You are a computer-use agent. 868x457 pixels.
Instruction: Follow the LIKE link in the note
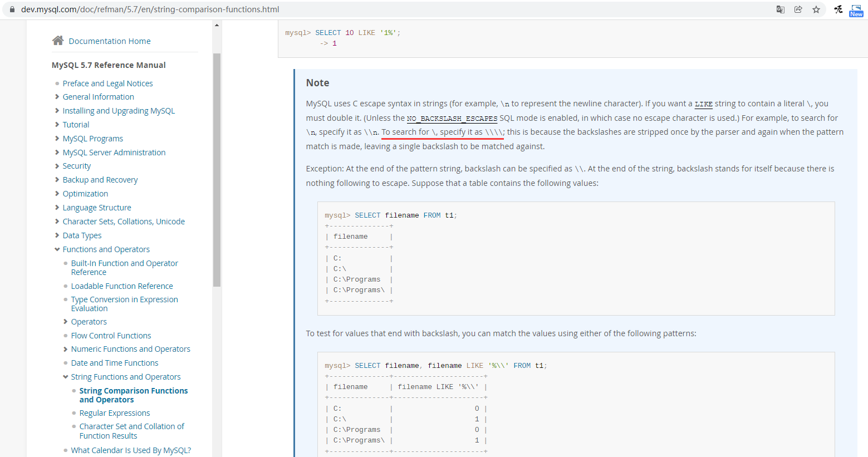click(x=703, y=104)
